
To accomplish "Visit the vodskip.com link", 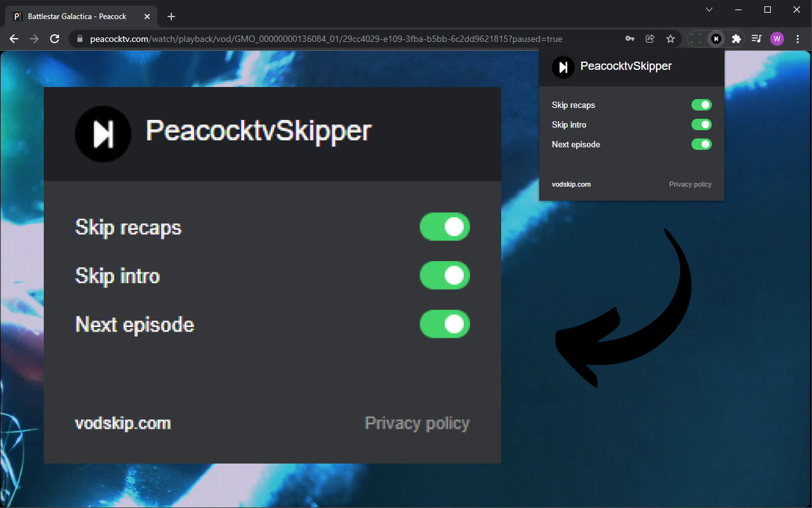I will (123, 423).
